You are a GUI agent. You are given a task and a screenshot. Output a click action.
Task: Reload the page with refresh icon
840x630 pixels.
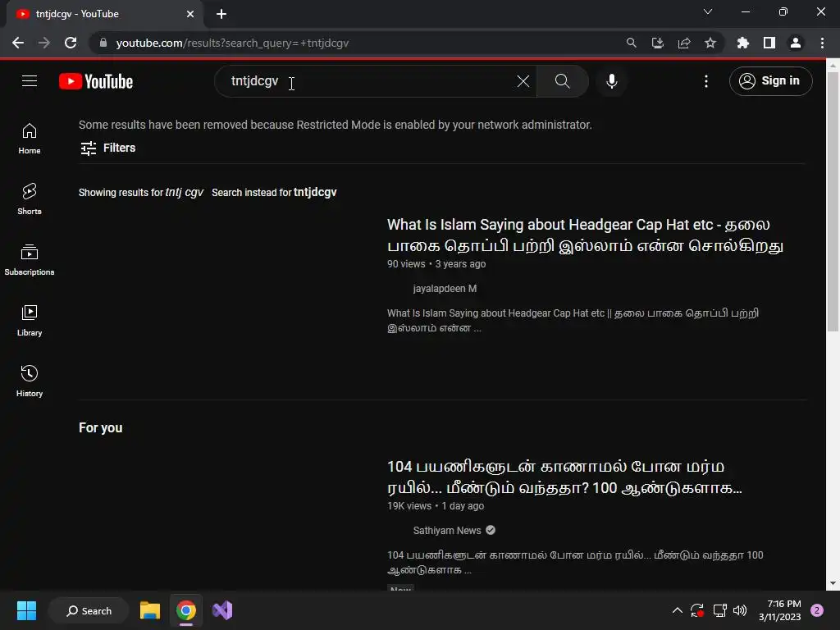pyautogui.click(x=71, y=43)
